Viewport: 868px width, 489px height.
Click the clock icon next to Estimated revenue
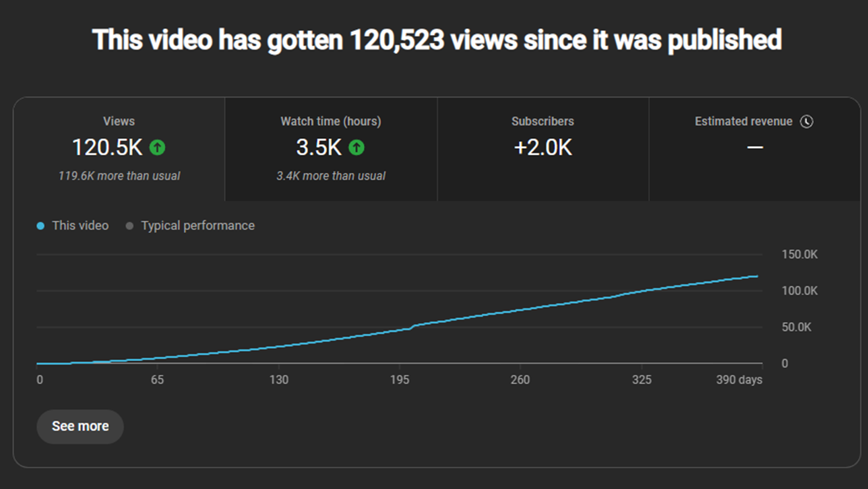(x=807, y=122)
